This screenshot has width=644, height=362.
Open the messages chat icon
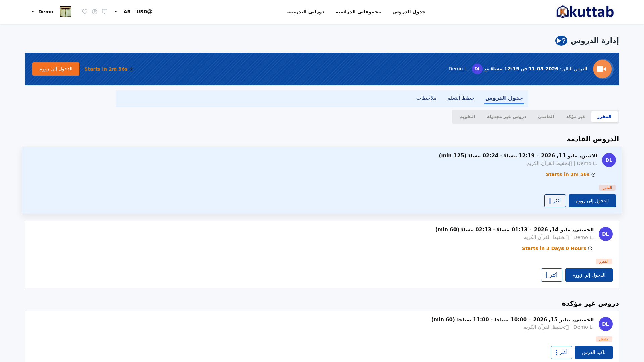point(105,12)
